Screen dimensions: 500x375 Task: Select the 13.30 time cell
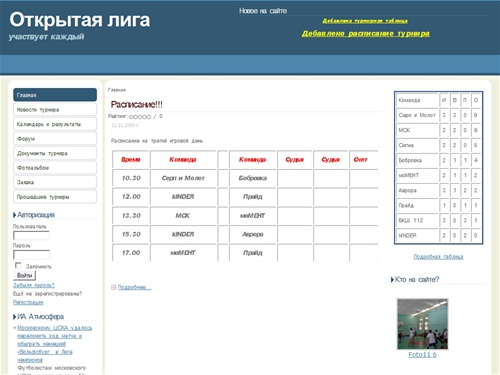click(x=131, y=216)
